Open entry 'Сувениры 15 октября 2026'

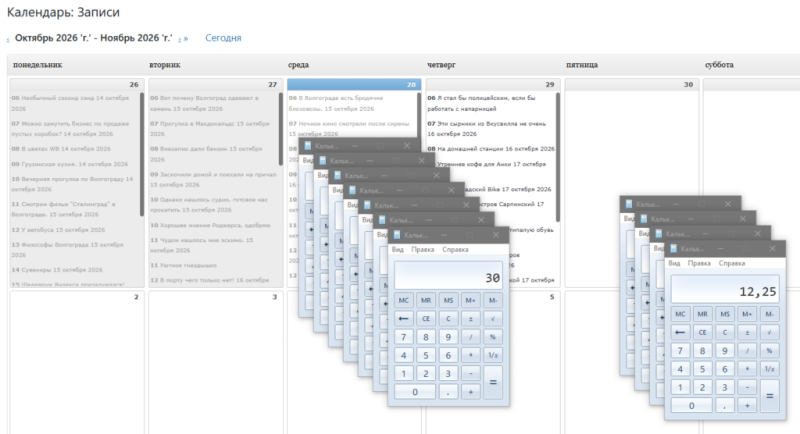coord(57,270)
